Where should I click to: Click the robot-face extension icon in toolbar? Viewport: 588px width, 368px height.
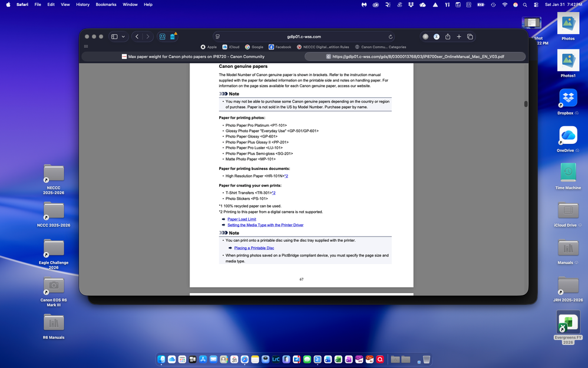(163, 37)
